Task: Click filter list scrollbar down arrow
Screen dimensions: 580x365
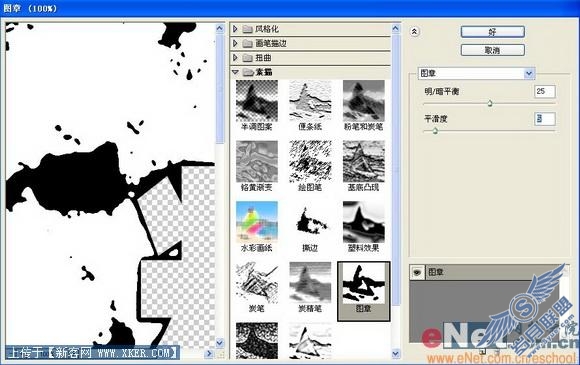Action: tap(395, 353)
